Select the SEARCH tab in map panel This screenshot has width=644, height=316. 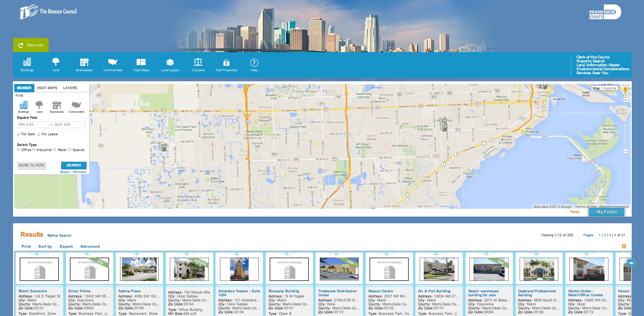point(24,88)
